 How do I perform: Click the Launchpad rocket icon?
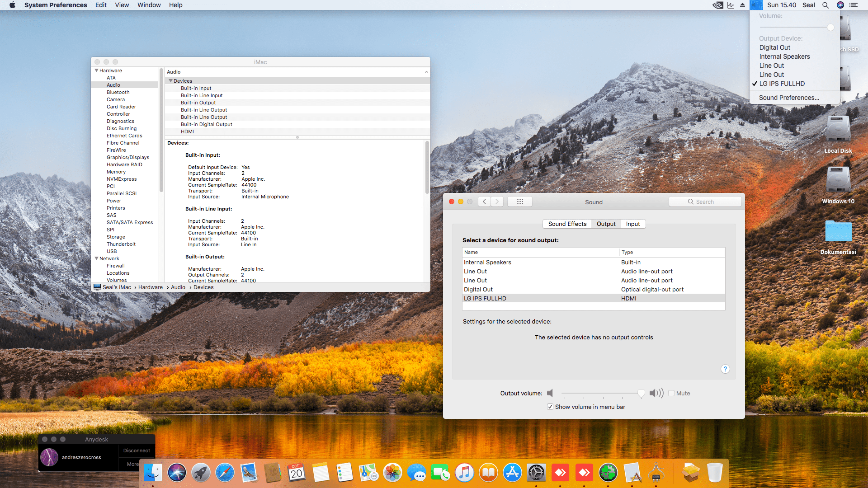(201, 473)
